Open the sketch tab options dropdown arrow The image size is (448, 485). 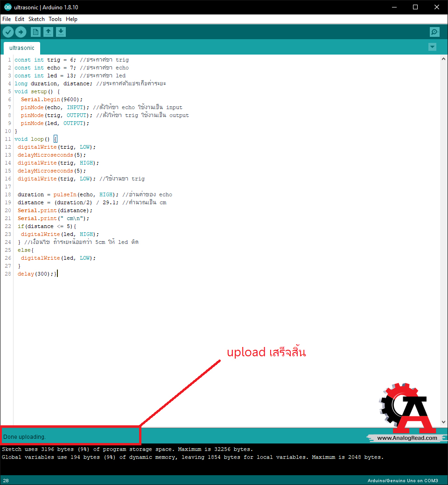(x=433, y=47)
